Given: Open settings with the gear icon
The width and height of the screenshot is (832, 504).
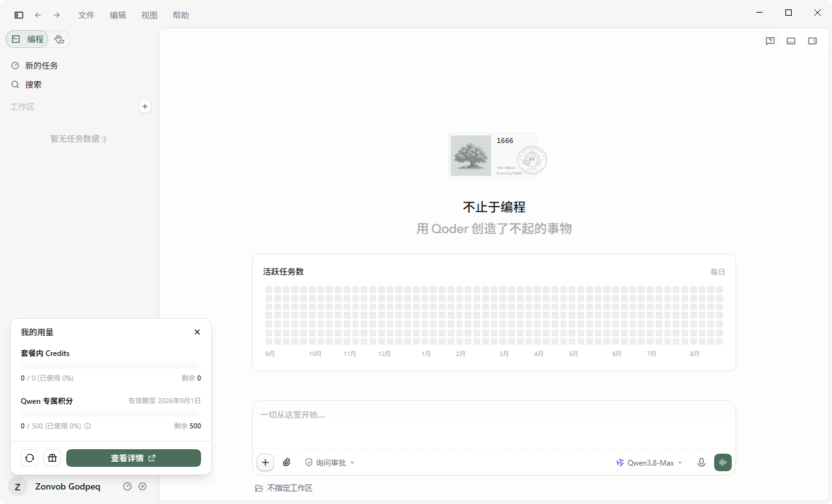Looking at the screenshot, I should tap(142, 486).
